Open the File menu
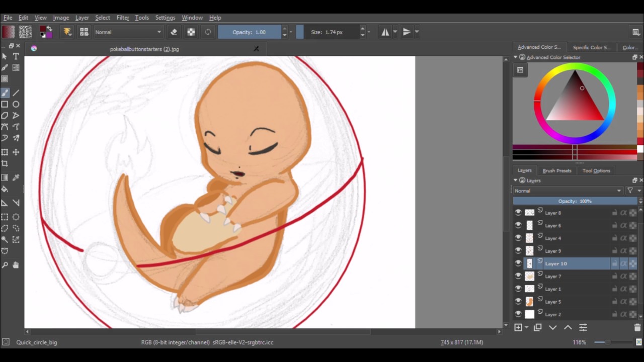The height and width of the screenshot is (362, 644). (x=8, y=18)
